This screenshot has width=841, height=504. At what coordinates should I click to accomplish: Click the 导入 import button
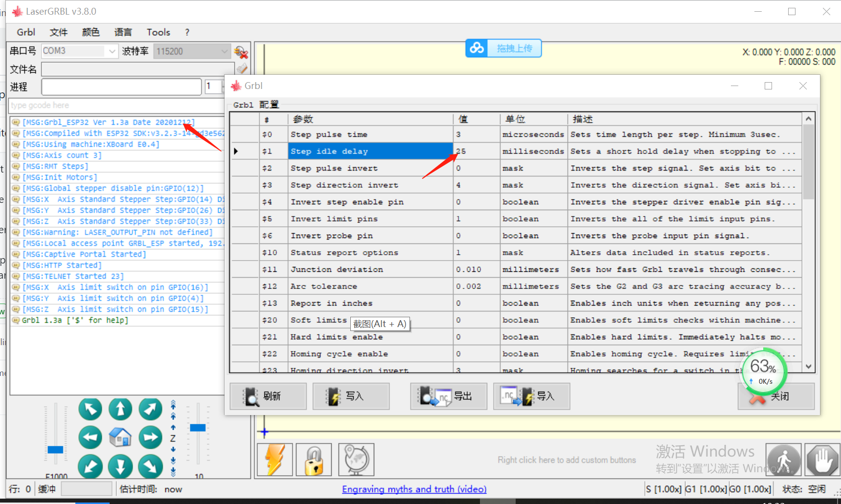pos(532,396)
